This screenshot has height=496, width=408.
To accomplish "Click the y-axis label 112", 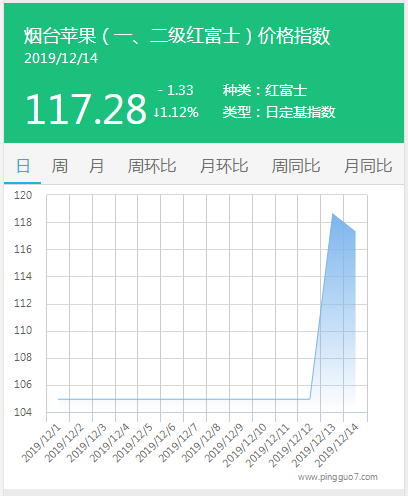I will click(23, 303).
